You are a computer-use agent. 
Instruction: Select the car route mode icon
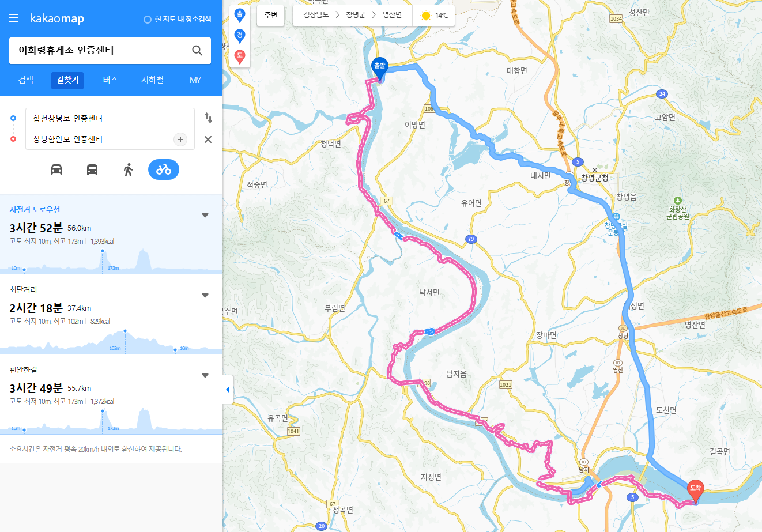(56, 169)
